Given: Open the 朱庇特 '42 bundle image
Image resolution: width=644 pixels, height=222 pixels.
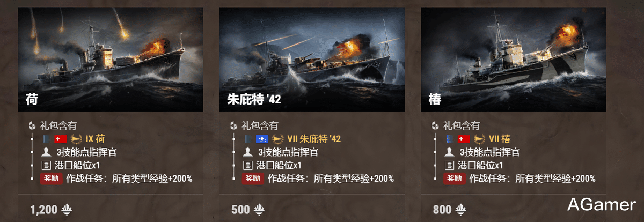Looking at the screenshot, I should click(312, 59).
